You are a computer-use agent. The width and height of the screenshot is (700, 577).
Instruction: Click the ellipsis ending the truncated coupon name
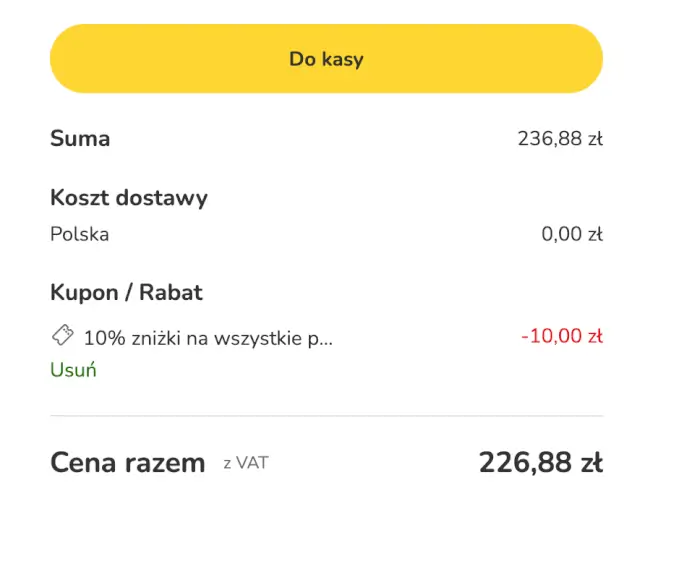tap(326, 340)
